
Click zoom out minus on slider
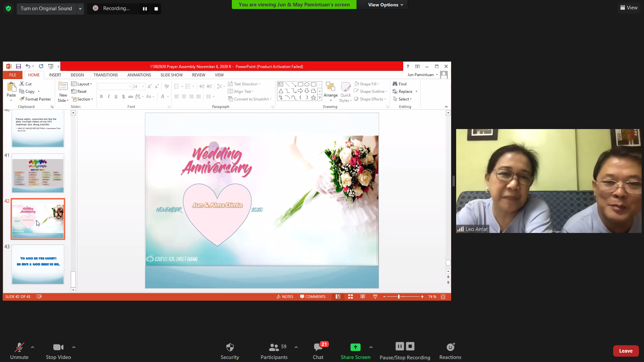[x=384, y=297]
